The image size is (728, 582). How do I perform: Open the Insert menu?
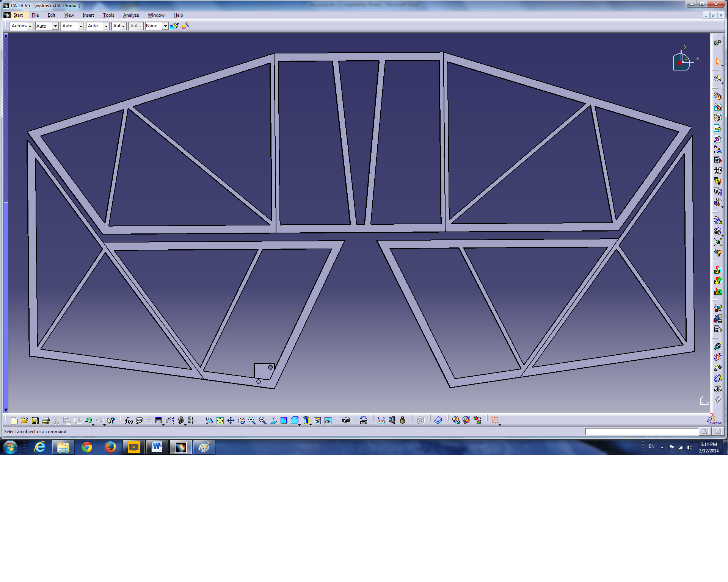point(88,15)
